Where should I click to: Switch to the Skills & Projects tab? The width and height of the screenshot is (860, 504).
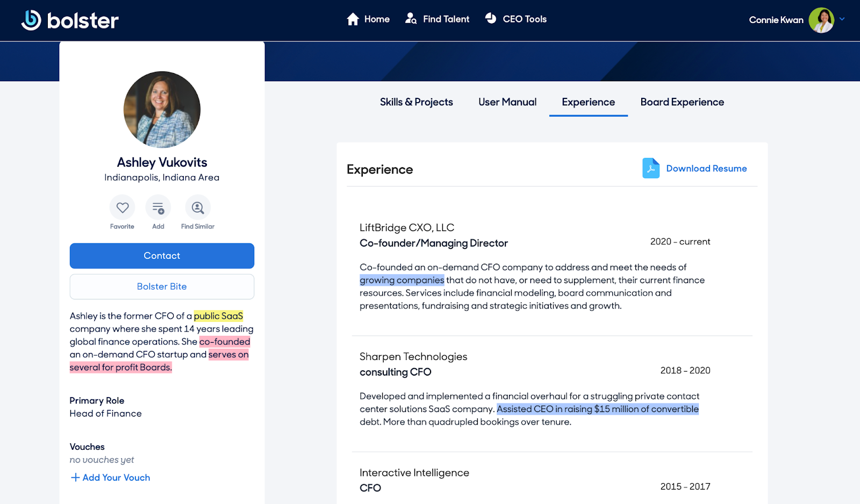click(x=417, y=102)
